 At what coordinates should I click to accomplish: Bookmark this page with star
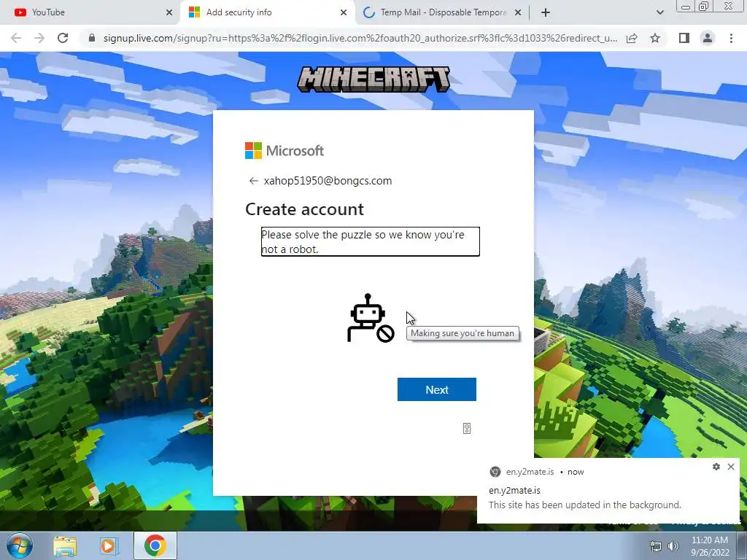655,38
